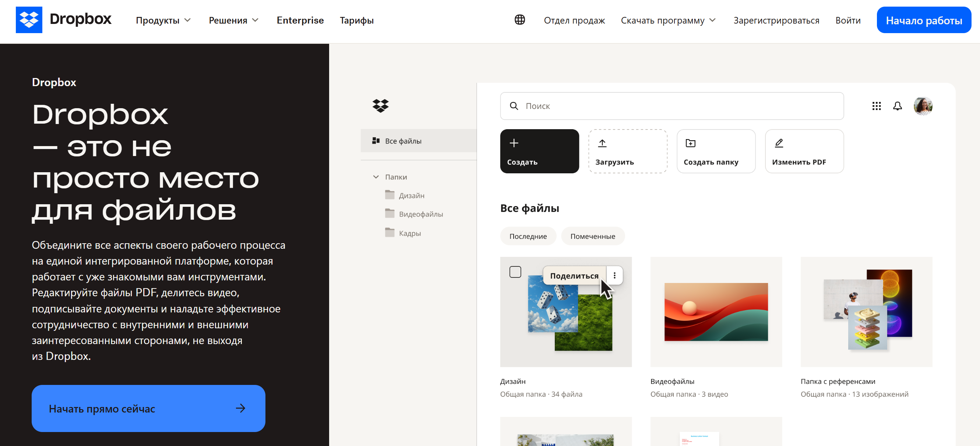Select the Последние filter tab
980x446 pixels.
tap(528, 236)
